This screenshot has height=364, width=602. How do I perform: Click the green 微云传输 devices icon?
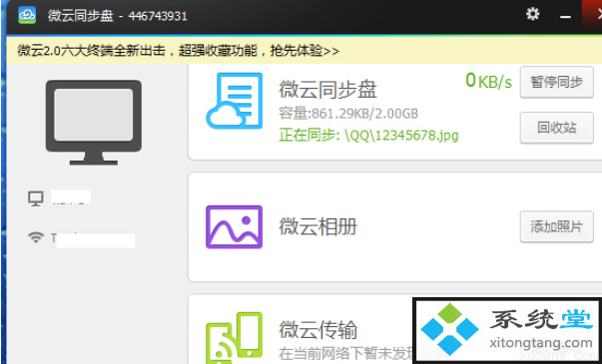[235, 338]
